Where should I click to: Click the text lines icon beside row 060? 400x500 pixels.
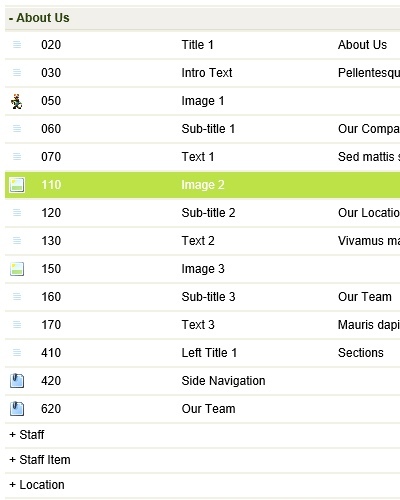(17, 129)
